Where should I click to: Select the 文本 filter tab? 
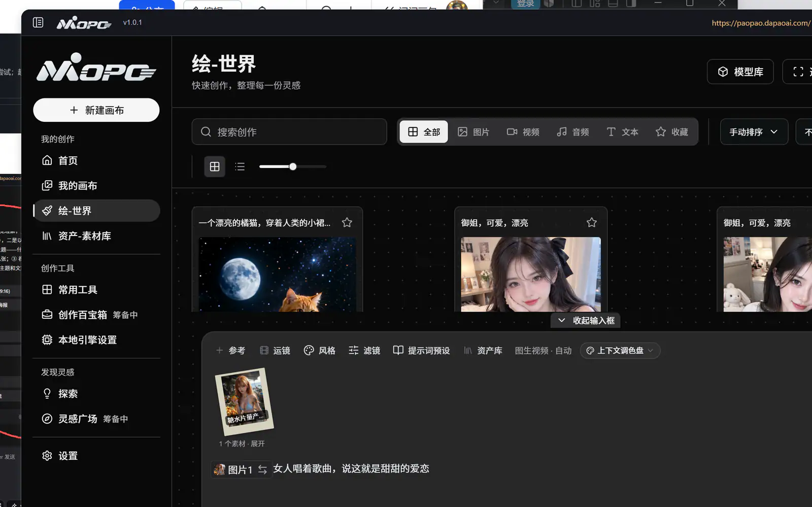click(x=623, y=132)
